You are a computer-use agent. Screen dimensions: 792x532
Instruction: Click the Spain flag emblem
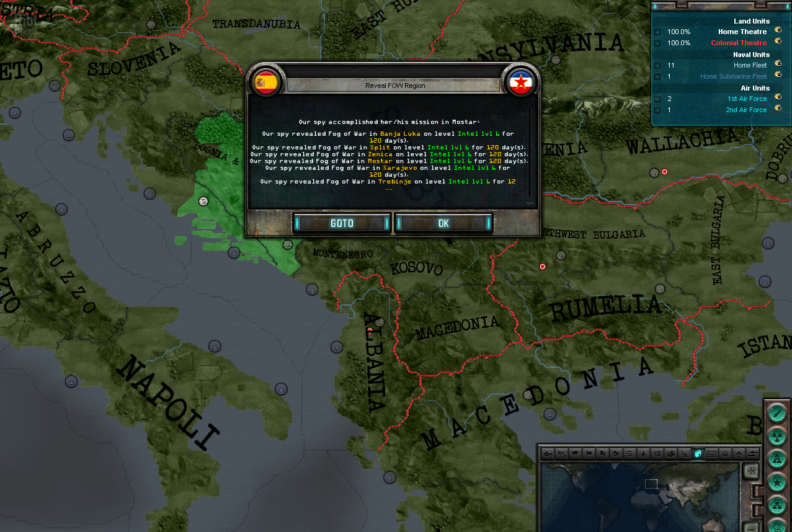(267, 82)
